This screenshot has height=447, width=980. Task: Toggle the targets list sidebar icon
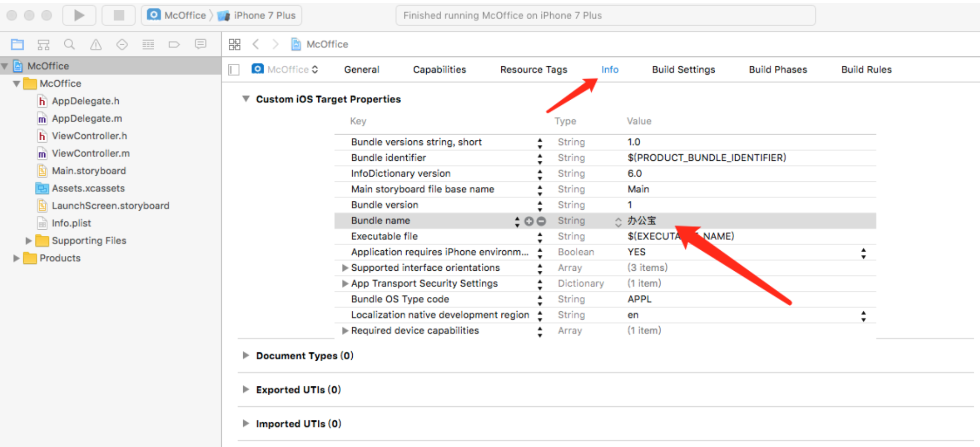(234, 69)
